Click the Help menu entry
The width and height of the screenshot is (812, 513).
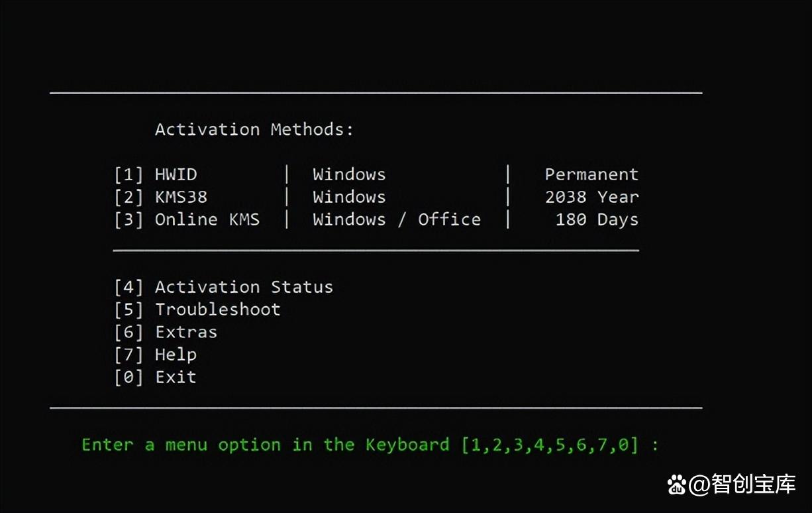(176, 355)
